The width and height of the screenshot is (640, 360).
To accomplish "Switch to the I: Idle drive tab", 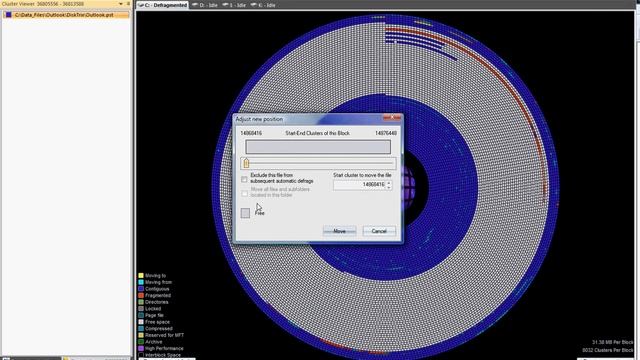I will [x=235, y=5].
